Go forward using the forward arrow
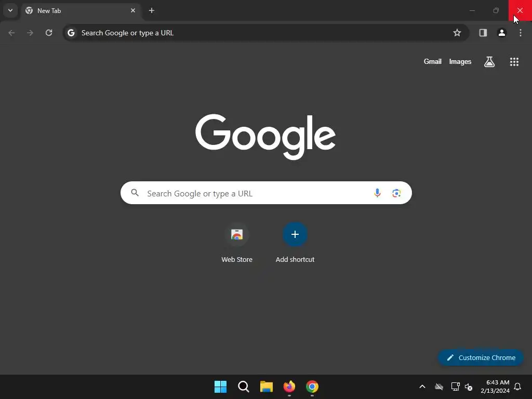Viewport: 532px width, 399px height. 30,33
